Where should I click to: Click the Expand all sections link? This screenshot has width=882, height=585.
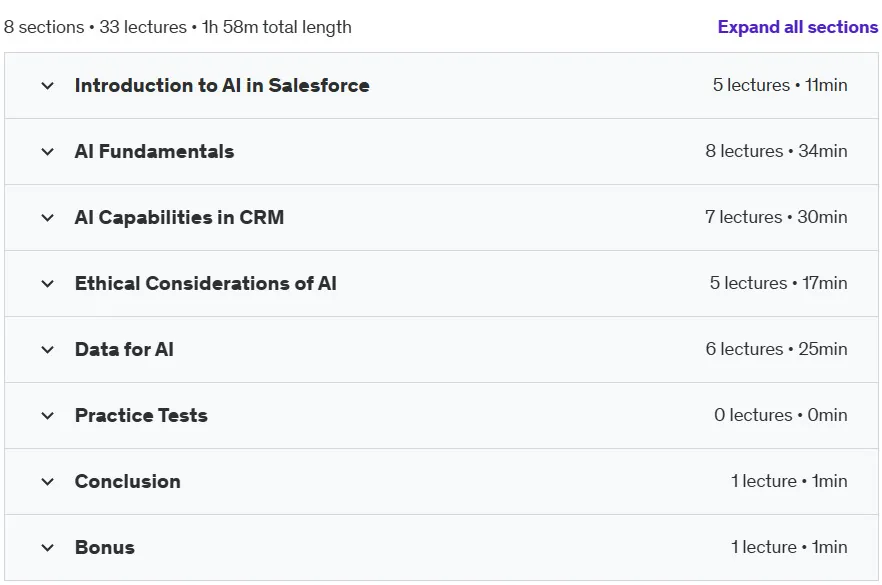(x=798, y=27)
